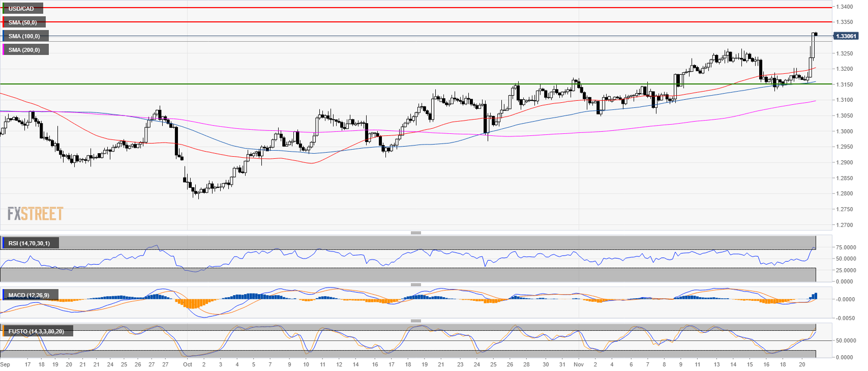Click the latest candlestick near 1.3300
Screen dimensions: 868x371
(815, 34)
